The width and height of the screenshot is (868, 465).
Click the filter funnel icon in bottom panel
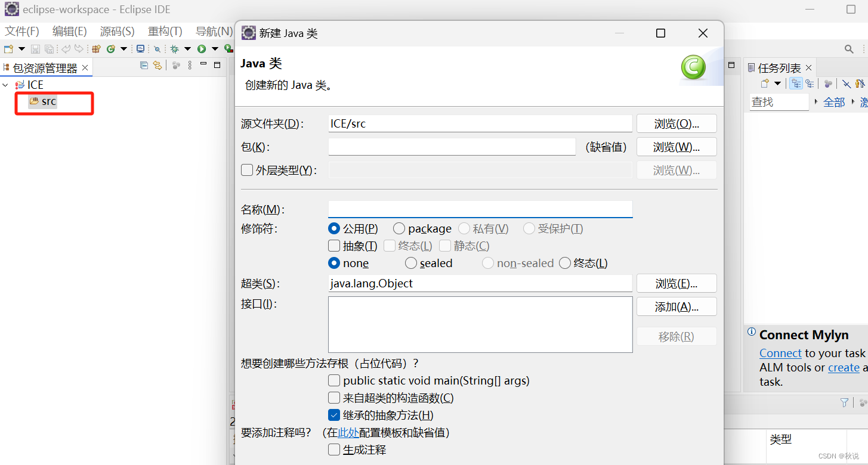click(x=844, y=403)
